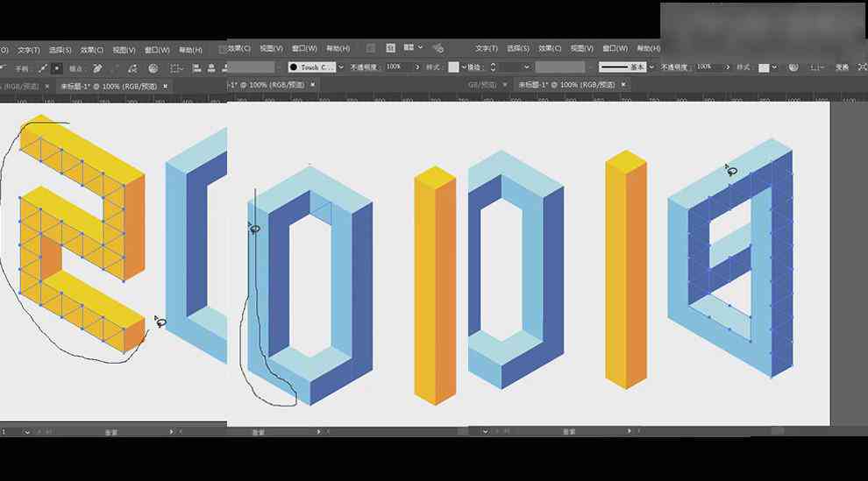Close 未标题-1* tab in left window
Screen dimensions: 868x481
pyautogui.click(x=165, y=86)
